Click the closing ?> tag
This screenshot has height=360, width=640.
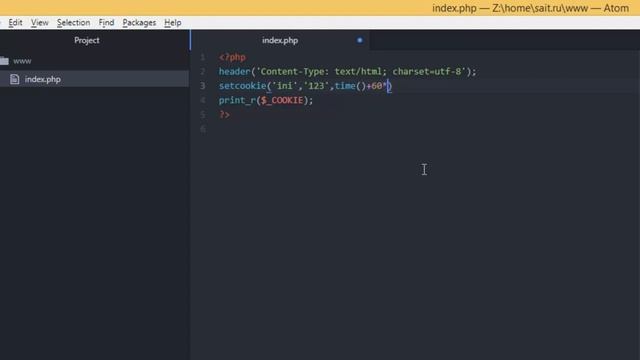coord(224,115)
